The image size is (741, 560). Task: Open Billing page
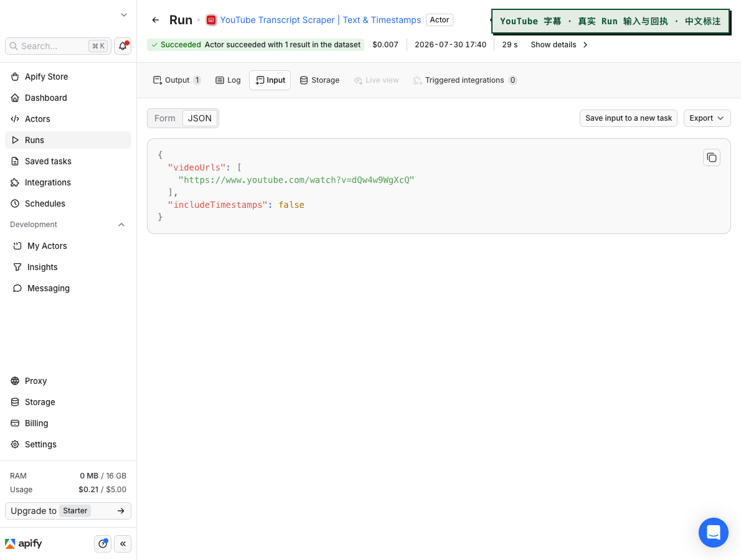[68, 424]
